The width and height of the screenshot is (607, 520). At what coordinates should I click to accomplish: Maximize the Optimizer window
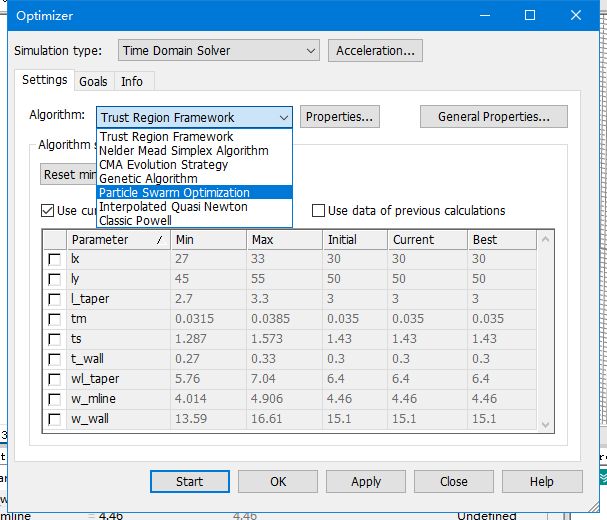530,15
